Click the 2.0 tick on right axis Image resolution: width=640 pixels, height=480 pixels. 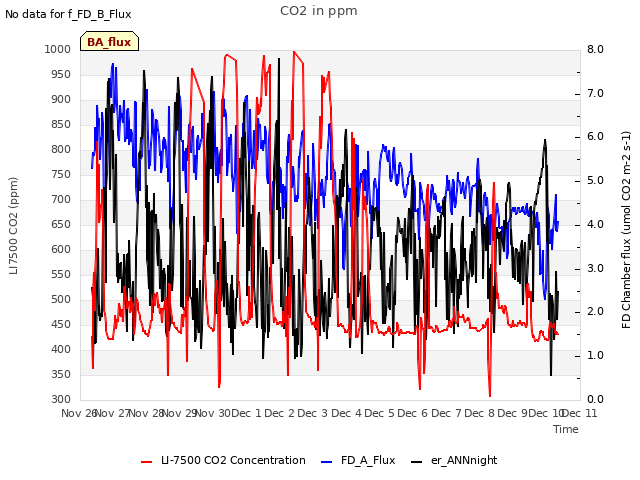595,312
